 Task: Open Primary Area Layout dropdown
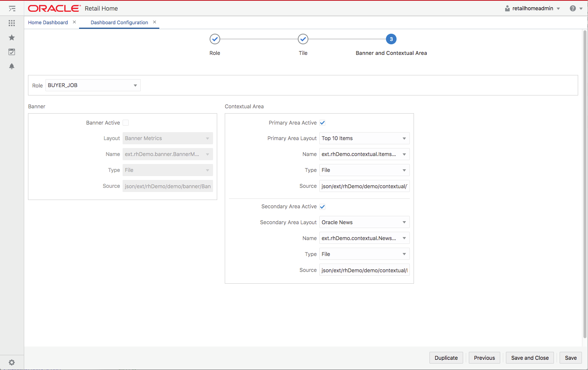pyautogui.click(x=364, y=138)
